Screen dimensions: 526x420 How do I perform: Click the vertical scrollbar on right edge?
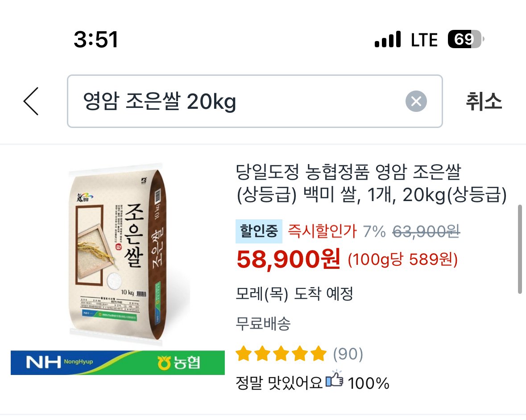520,249
